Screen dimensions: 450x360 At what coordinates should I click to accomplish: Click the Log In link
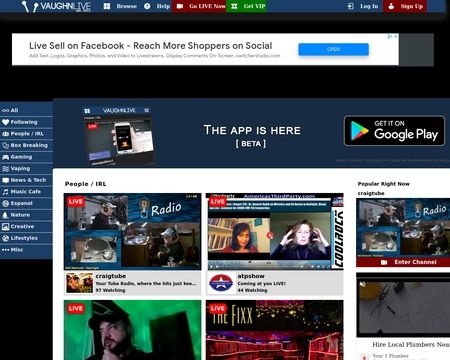[363, 6]
